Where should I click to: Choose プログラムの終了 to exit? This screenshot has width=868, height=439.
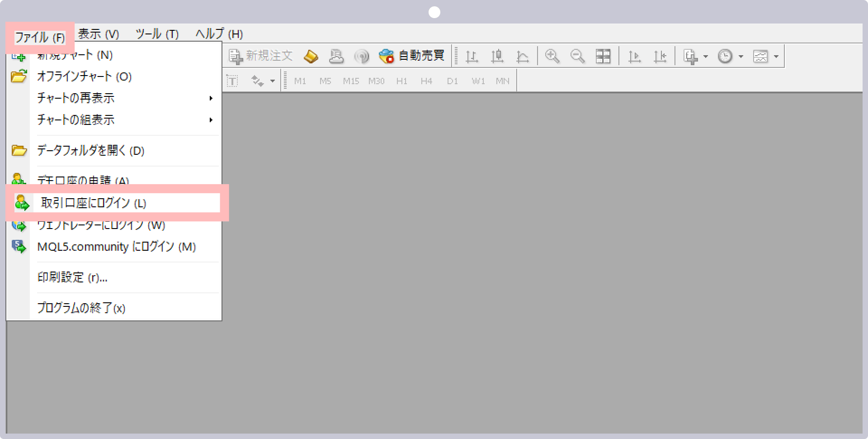(x=81, y=308)
